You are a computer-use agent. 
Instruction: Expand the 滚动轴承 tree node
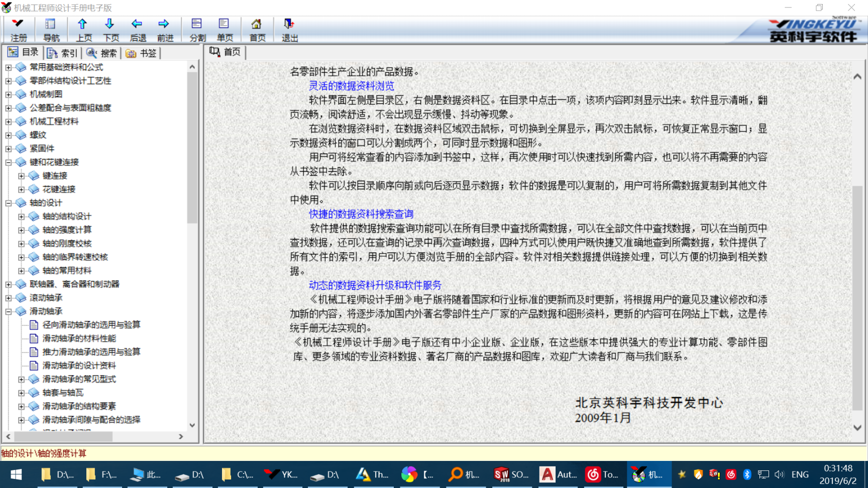tap(9, 298)
